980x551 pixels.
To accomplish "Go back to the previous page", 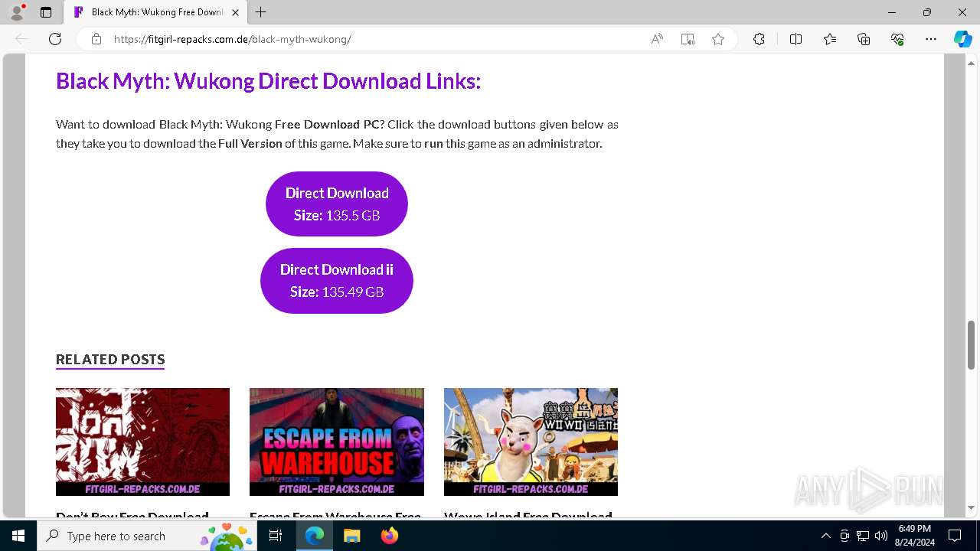I will (x=21, y=39).
